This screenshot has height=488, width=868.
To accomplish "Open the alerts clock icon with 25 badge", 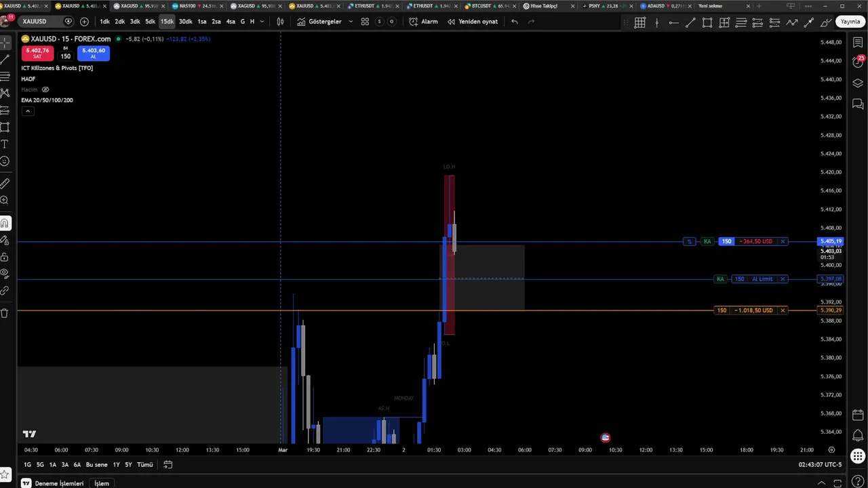I will pyautogui.click(x=858, y=62).
